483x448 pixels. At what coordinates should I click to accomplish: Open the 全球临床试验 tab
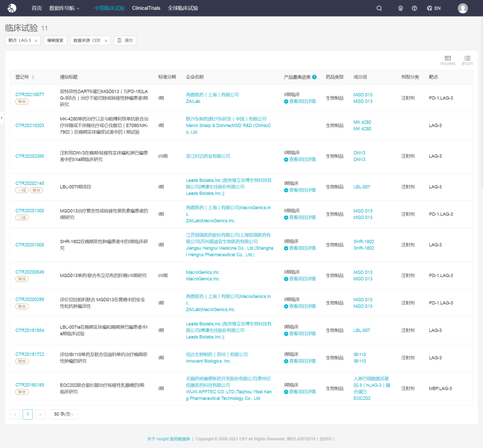tap(183, 8)
